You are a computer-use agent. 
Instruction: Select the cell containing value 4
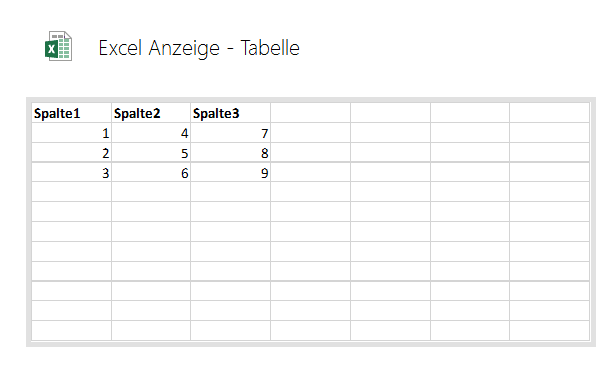point(151,133)
